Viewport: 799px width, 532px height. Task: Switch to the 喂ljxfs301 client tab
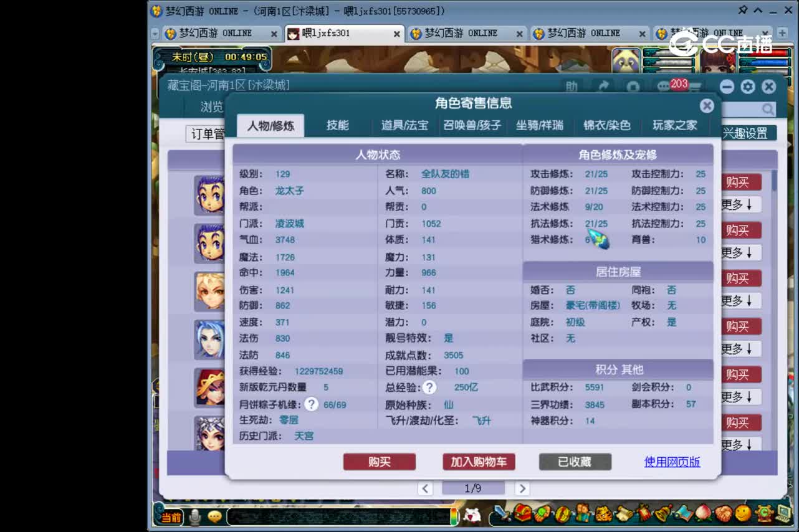tap(344, 34)
